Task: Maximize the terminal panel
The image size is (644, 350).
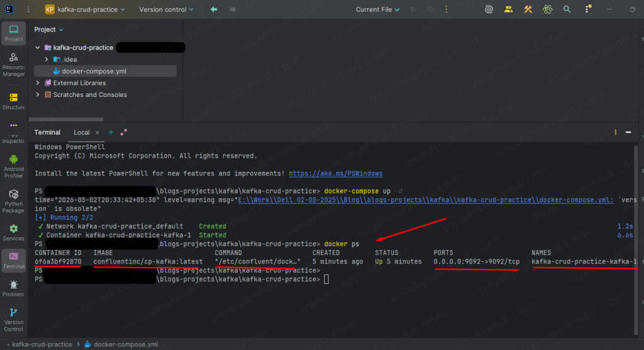Action: (x=124, y=132)
